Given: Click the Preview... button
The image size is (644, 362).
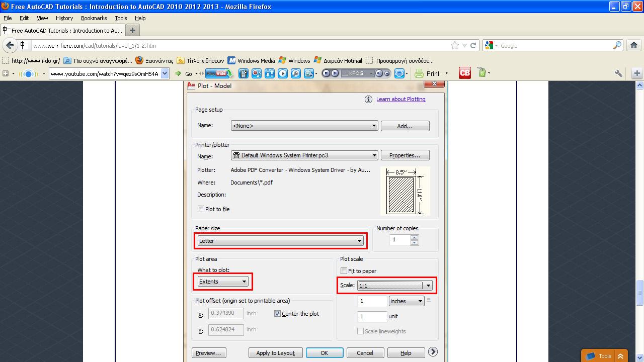Looking at the screenshot, I should [208, 353].
